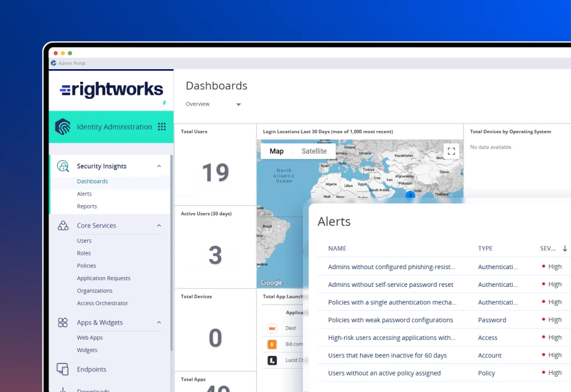571x392 pixels.
Task: Switch to Satellite map view
Action: tap(314, 151)
